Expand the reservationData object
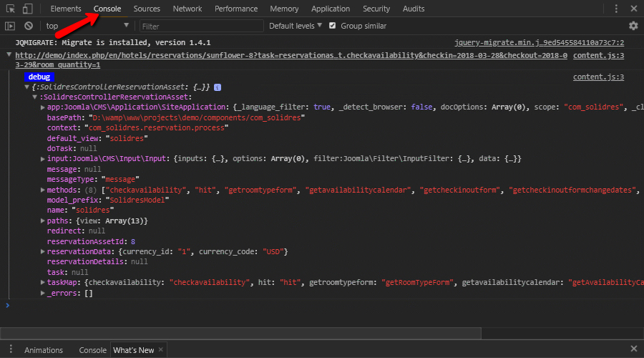The image size is (644, 358). coord(43,252)
